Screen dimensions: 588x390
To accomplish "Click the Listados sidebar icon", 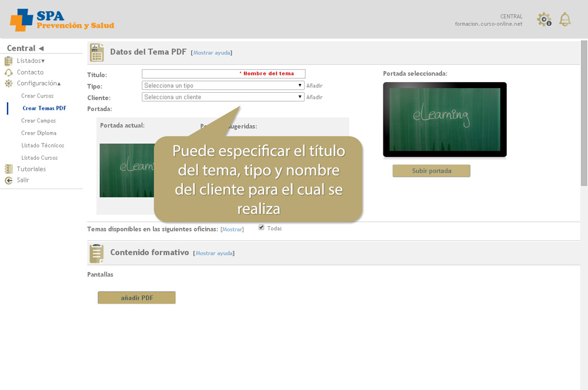I will (8, 60).
